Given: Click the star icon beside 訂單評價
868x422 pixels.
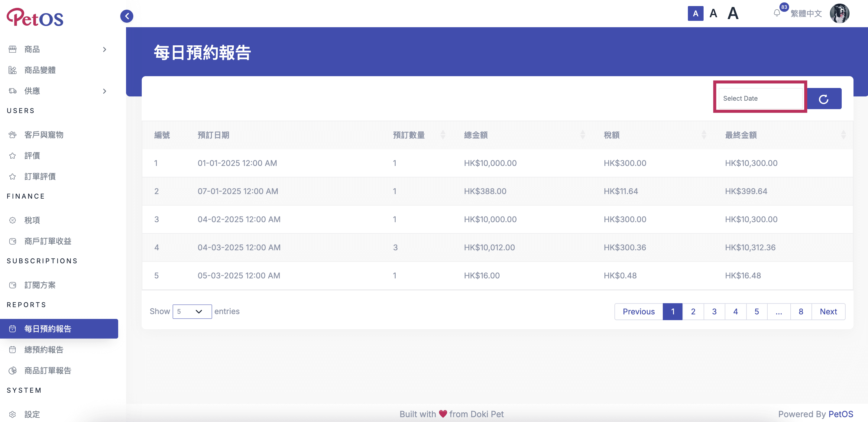Looking at the screenshot, I should coord(12,177).
